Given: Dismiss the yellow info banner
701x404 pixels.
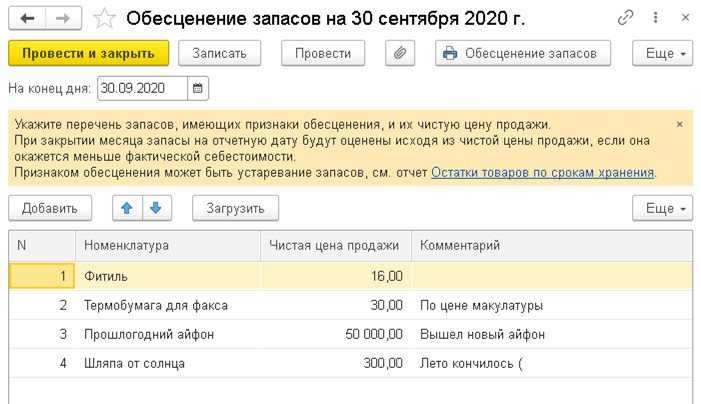Looking at the screenshot, I should (x=680, y=124).
